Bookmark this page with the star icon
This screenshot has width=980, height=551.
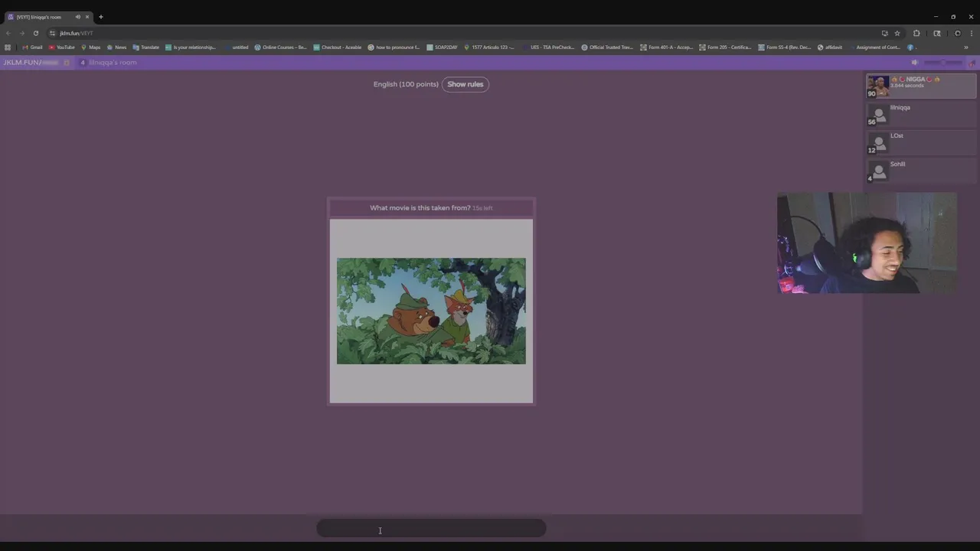coord(897,34)
